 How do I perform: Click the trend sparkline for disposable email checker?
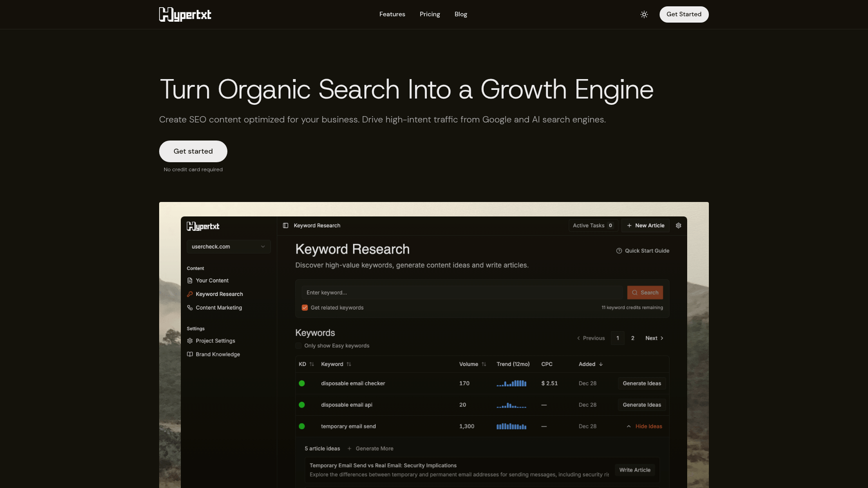[512, 383]
